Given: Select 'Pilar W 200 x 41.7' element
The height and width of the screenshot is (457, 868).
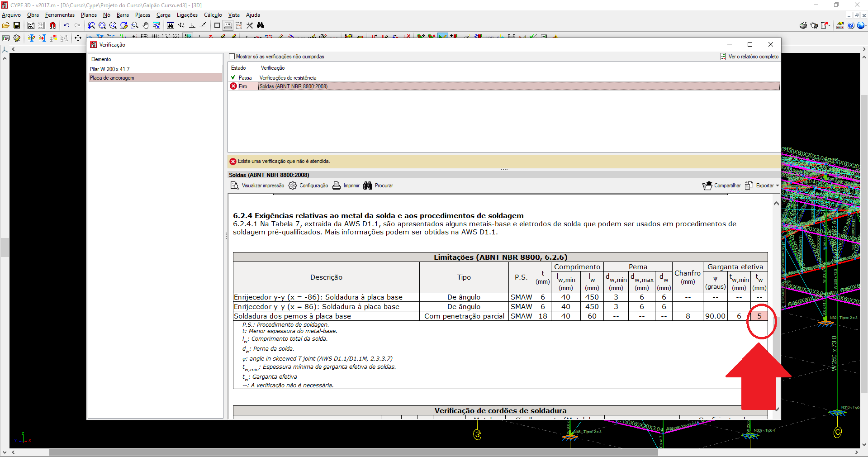Looking at the screenshot, I should (110, 69).
